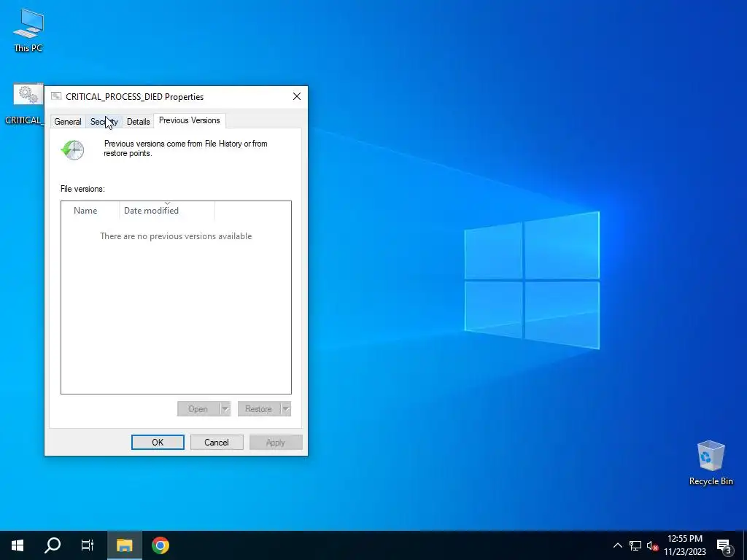The image size is (747, 560).
Task: Cancel the Properties dialog
Action: [x=217, y=442]
